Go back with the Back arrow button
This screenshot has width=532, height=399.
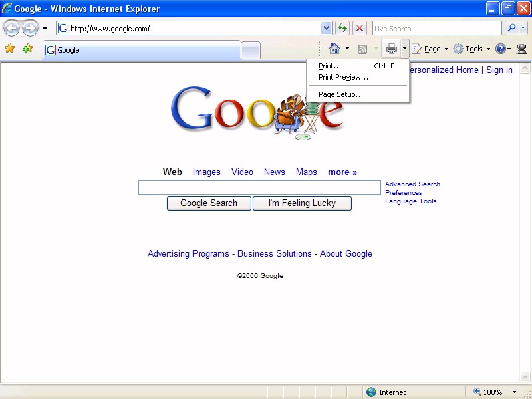pyautogui.click(x=11, y=29)
